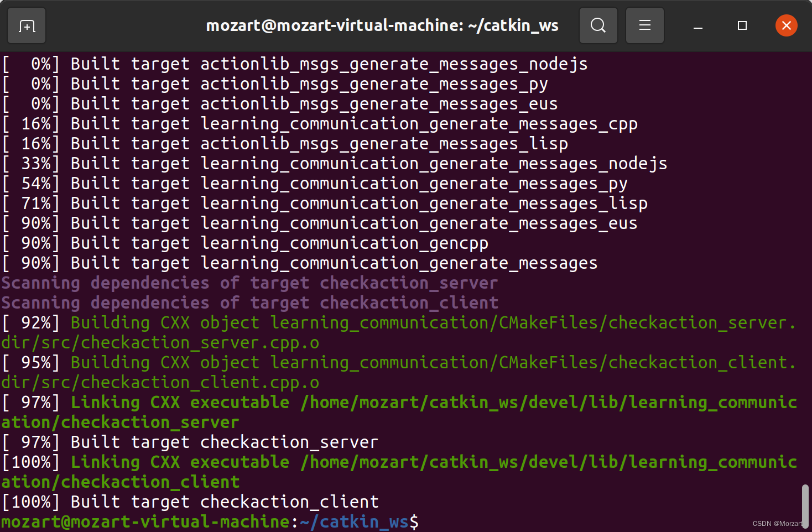Click the 97% Linking CXX executable line

(399, 403)
